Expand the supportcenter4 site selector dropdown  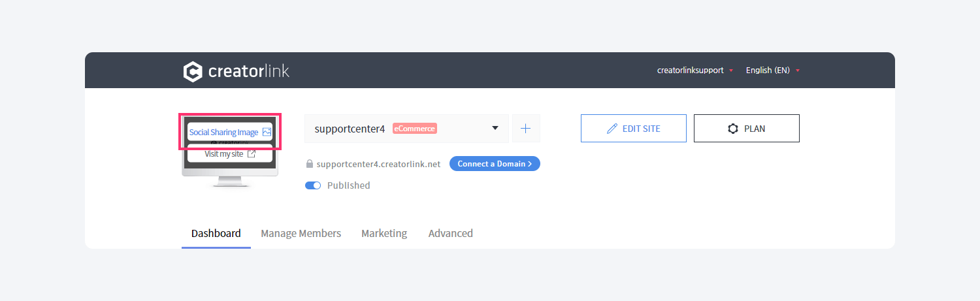pyautogui.click(x=406, y=129)
